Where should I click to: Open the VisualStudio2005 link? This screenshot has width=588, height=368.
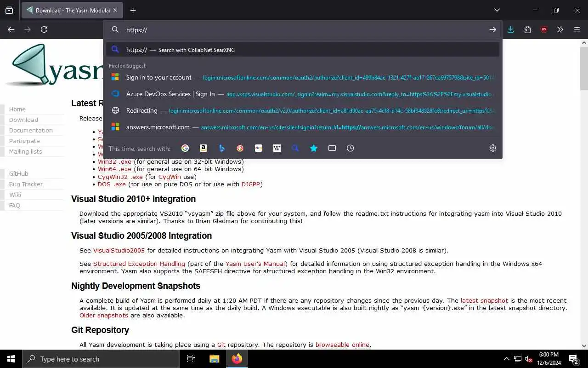click(119, 250)
